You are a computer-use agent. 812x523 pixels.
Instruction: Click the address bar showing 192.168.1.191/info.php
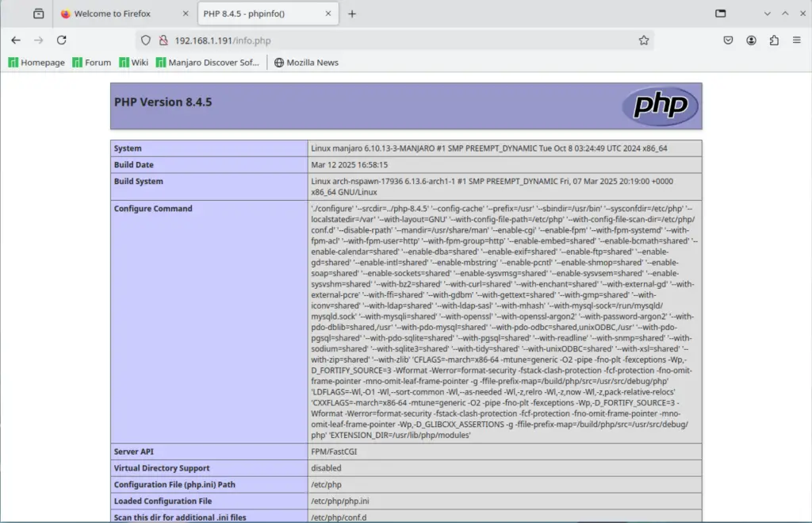[x=396, y=40]
